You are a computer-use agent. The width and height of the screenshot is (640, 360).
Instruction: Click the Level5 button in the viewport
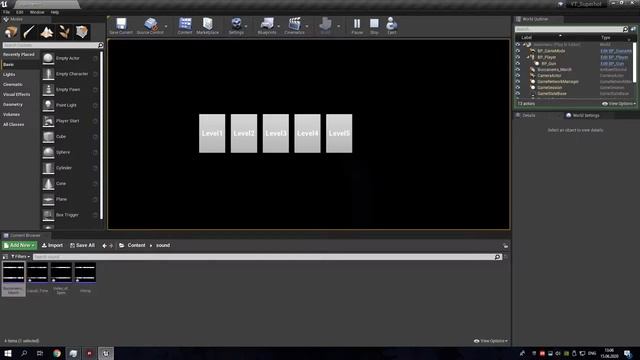[x=339, y=133]
